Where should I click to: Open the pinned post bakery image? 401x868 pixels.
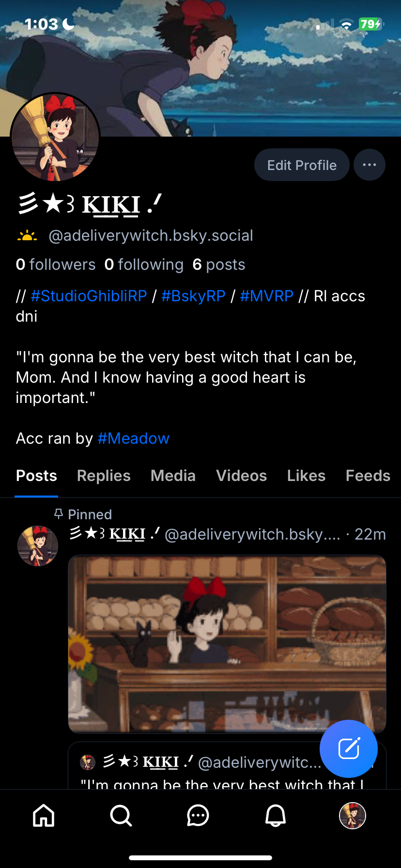pos(227,644)
